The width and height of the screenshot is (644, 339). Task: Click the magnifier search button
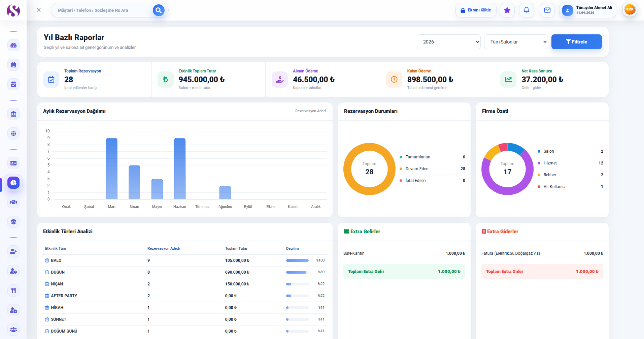point(159,10)
